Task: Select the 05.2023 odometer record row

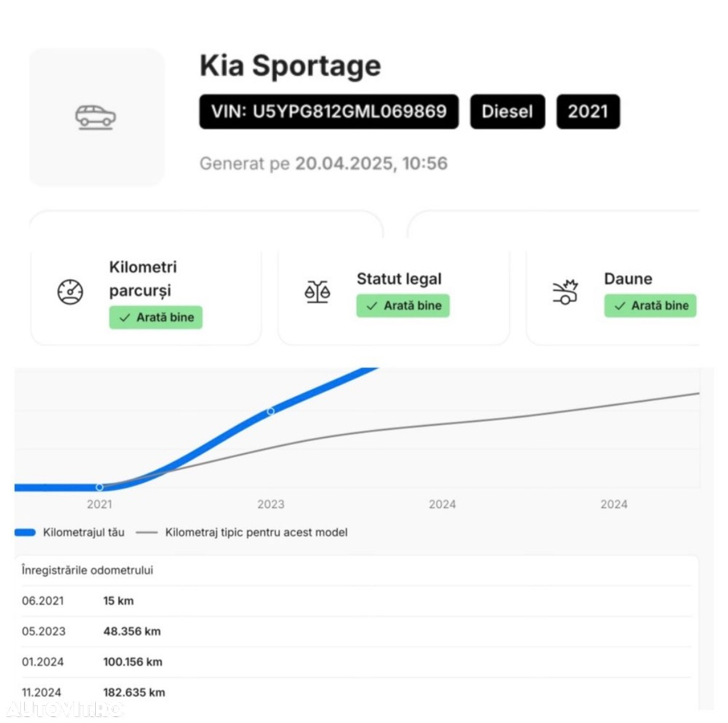Action: coord(355,631)
